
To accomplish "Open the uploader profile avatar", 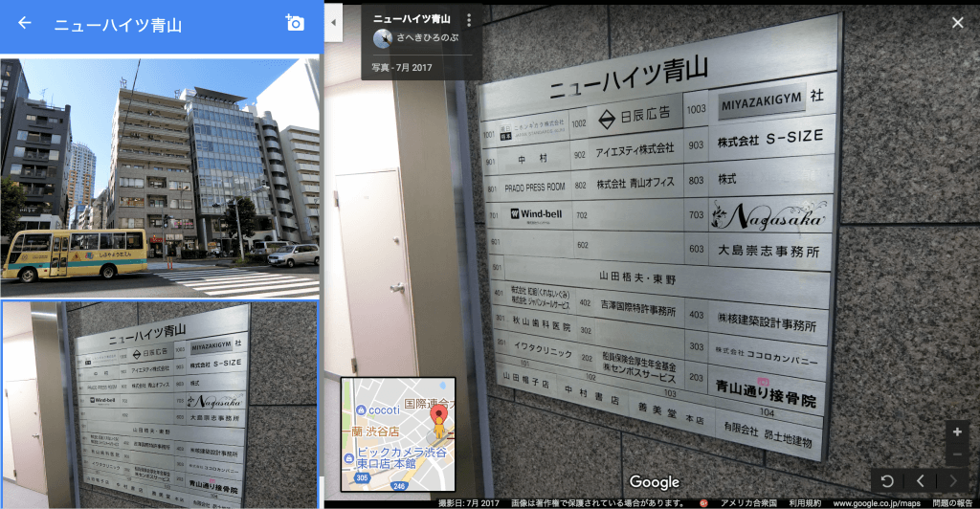I will coord(383,38).
